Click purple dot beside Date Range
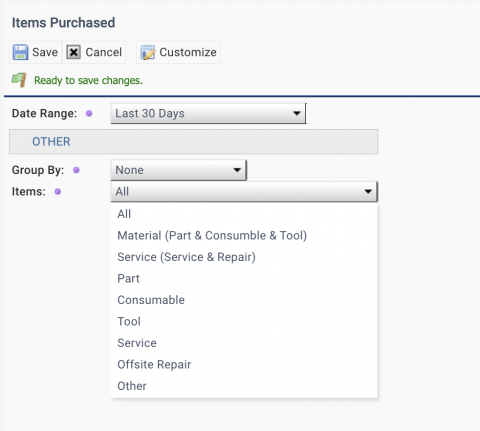The height and width of the screenshot is (431, 480). [89, 113]
